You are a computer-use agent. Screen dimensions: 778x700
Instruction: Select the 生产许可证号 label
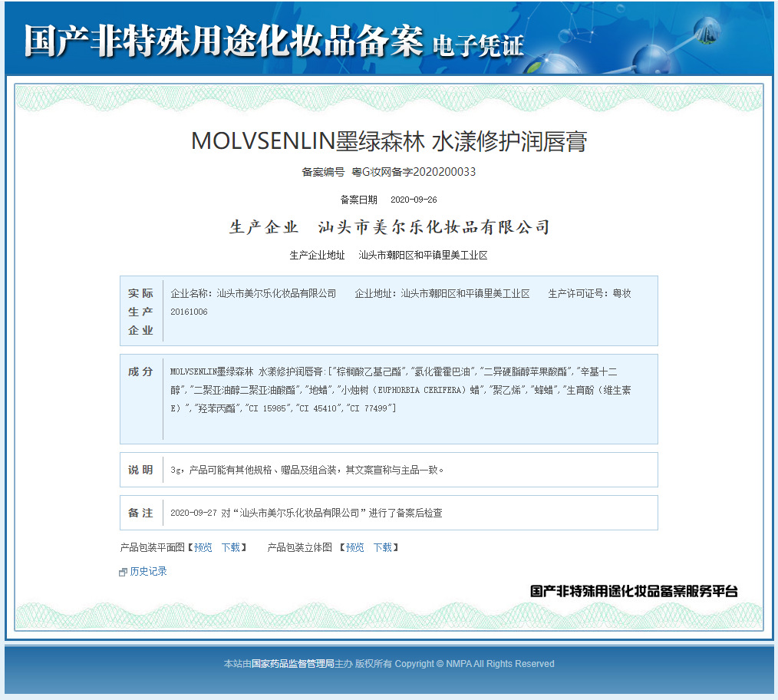point(578,293)
